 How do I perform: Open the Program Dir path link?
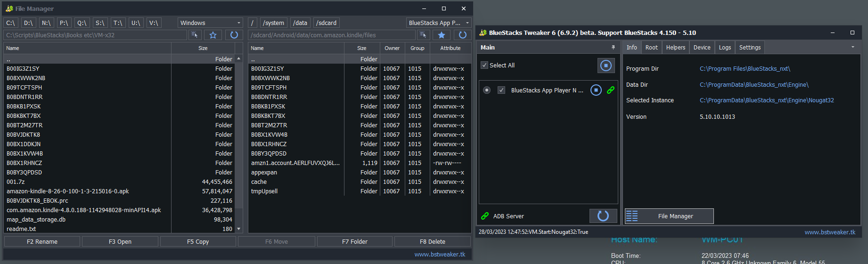[x=745, y=69]
